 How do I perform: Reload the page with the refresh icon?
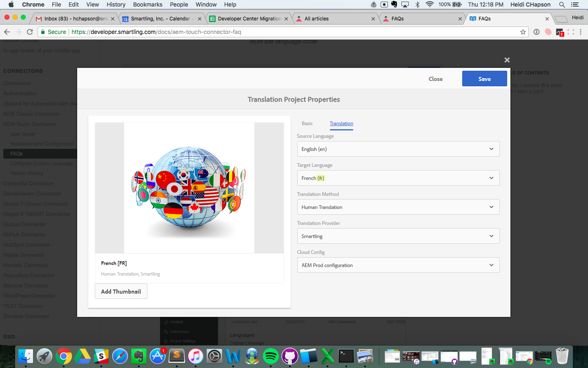(30, 32)
